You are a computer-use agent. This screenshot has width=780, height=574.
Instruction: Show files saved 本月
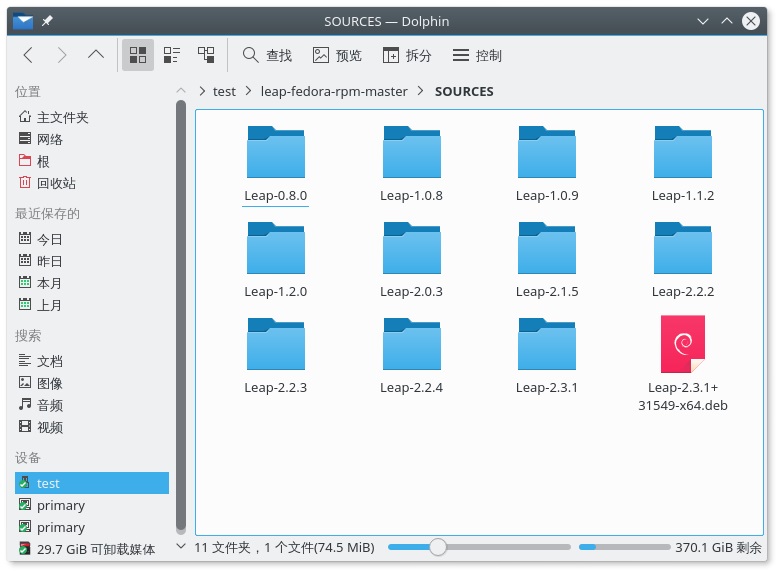(92, 283)
